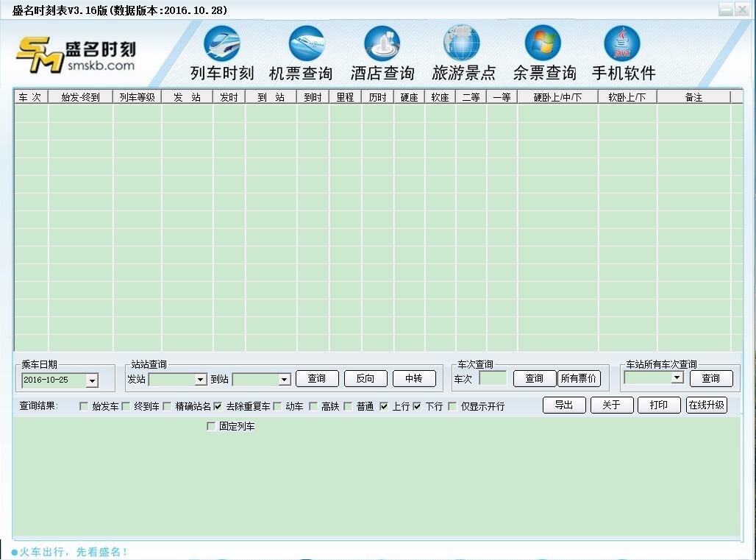
Task: Click the 所有票价 all prices button
Action: 579,378
